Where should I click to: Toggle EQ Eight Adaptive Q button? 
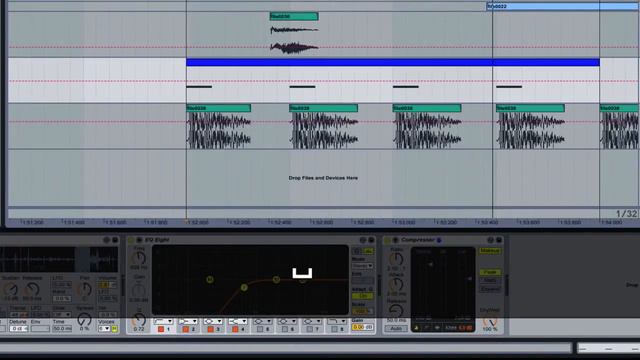coord(362,296)
